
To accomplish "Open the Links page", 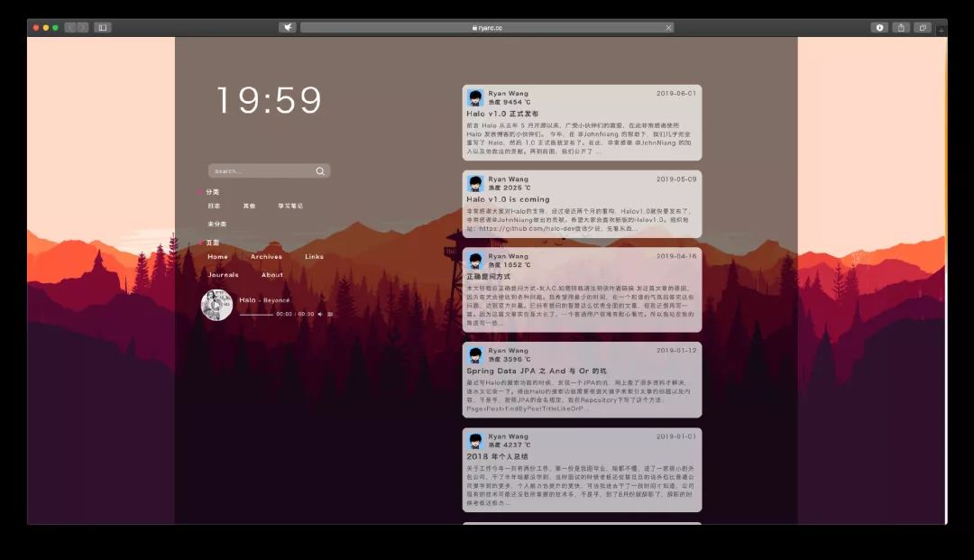I will [315, 256].
